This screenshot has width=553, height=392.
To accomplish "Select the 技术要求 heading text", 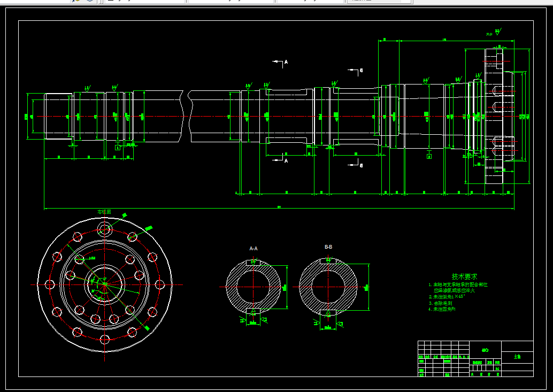I will 464,276.
